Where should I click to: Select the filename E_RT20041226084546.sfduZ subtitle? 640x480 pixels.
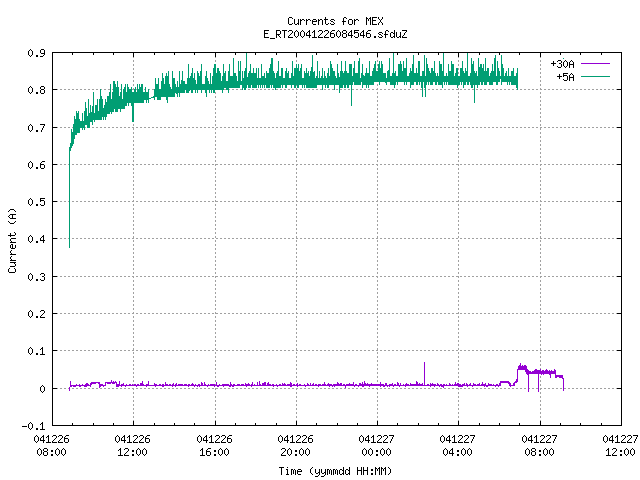click(x=335, y=34)
